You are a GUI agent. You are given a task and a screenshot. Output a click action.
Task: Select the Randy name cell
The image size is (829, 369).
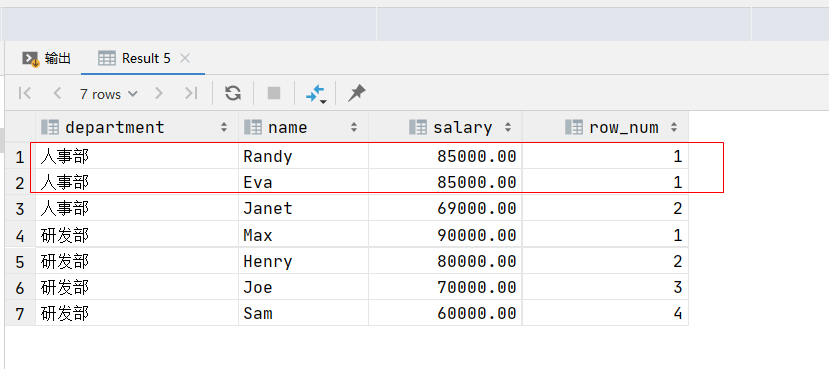click(303, 156)
